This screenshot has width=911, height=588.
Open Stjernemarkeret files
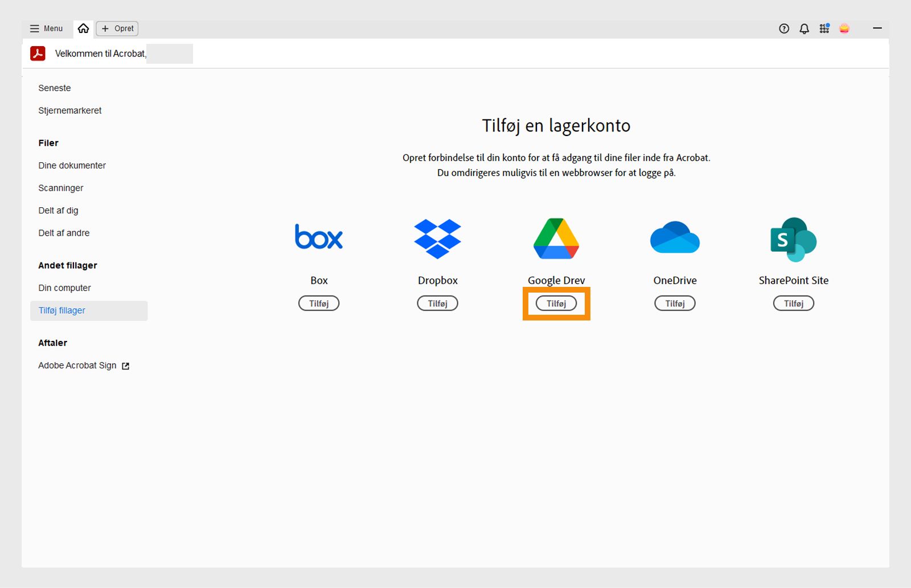tap(69, 110)
